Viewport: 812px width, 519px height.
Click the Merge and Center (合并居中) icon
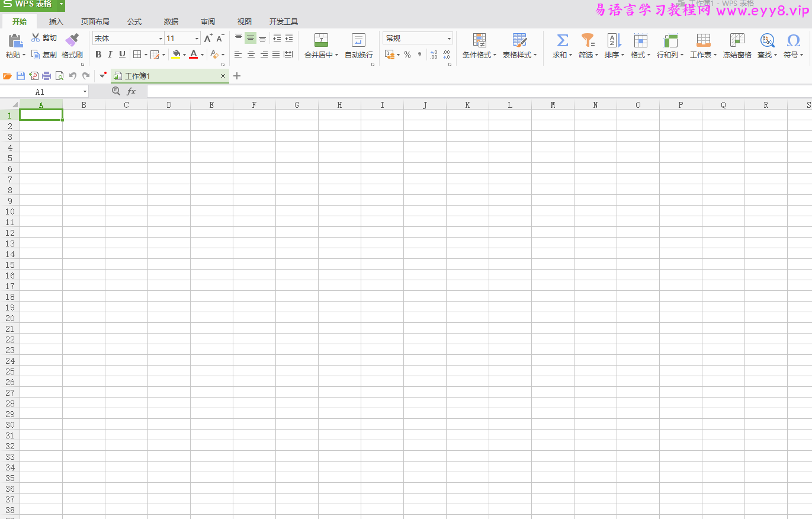[321, 40]
